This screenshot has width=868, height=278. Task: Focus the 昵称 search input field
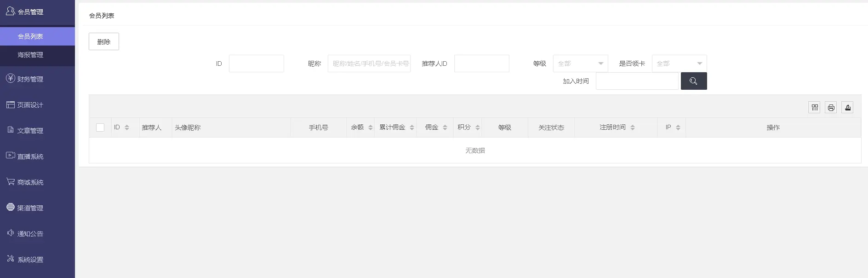pos(369,64)
